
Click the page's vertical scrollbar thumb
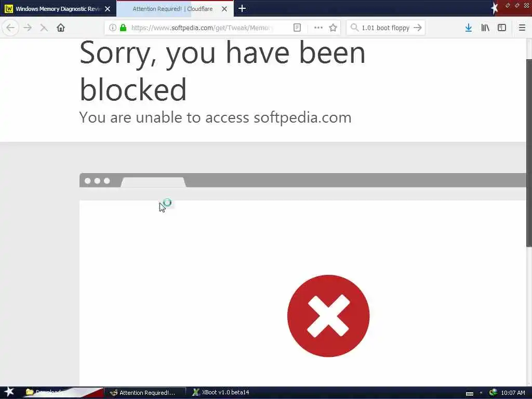[x=529, y=153]
